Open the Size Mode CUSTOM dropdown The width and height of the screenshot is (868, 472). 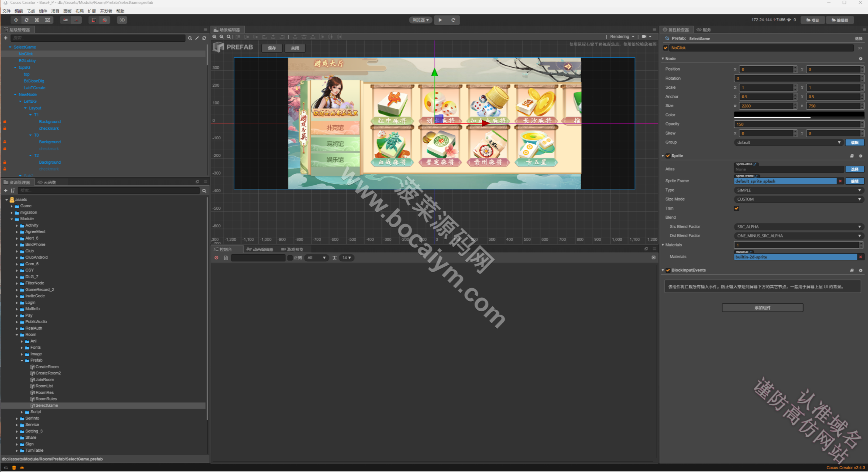pyautogui.click(x=798, y=200)
